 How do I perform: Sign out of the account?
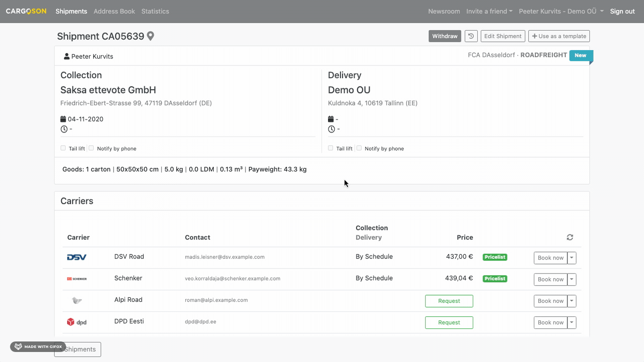click(x=622, y=11)
